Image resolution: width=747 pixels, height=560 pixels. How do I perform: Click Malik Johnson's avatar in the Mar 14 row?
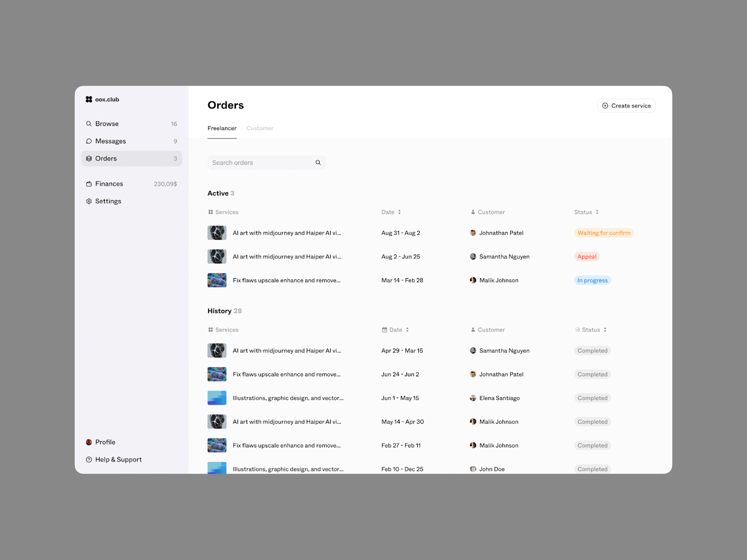point(473,281)
